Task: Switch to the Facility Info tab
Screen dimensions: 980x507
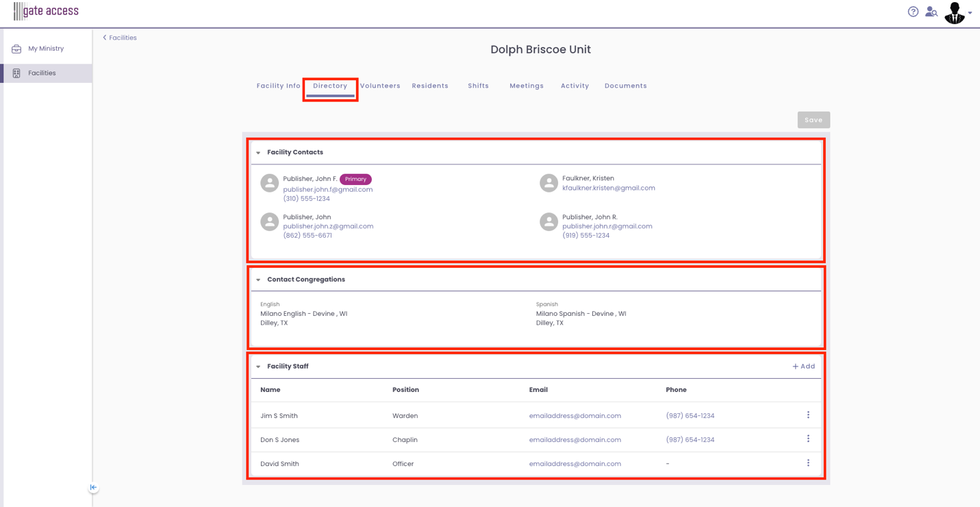Action: coord(278,86)
